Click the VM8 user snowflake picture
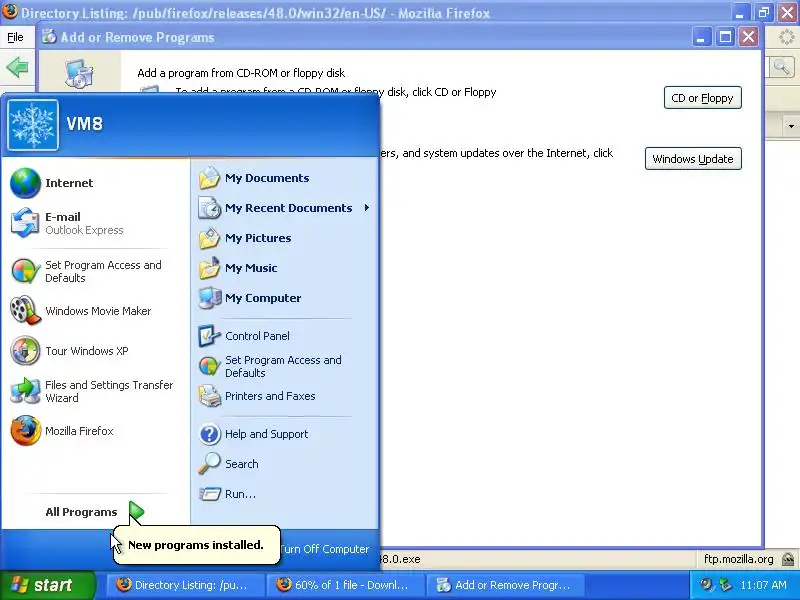The height and width of the screenshot is (600, 800). coord(33,125)
